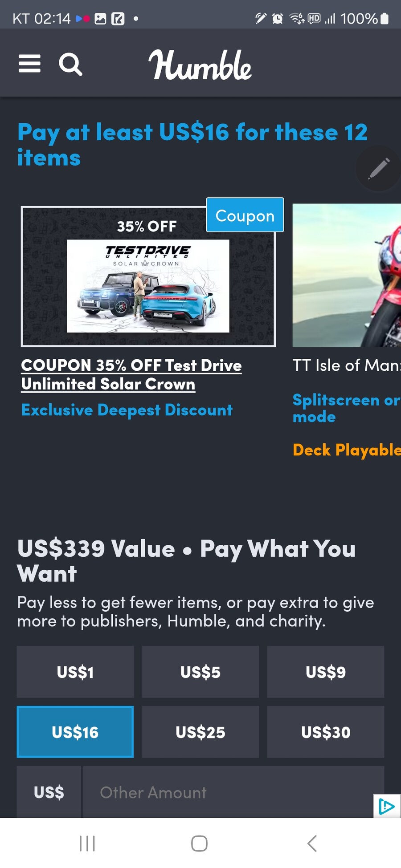This screenshot has width=401, height=868.
Task: Choose the US$25 payment amount
Action: pyautogui.click(x=200, y=732)
